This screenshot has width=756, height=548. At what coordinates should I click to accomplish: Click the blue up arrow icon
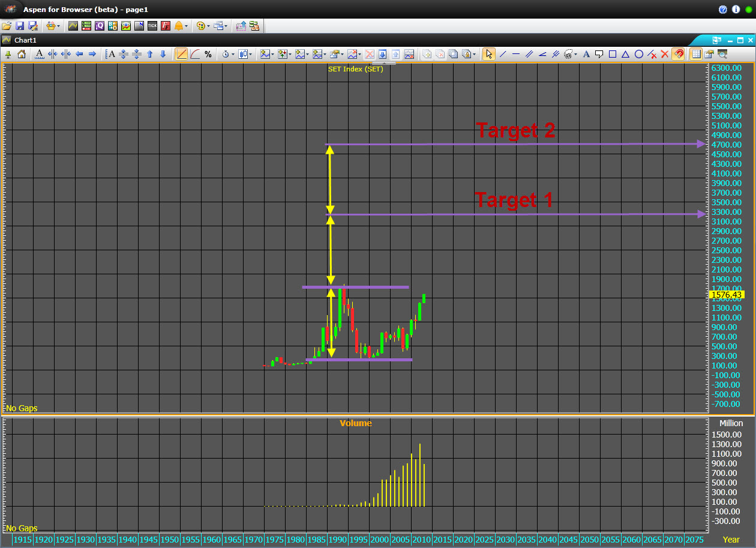click(x=150, y=54)
